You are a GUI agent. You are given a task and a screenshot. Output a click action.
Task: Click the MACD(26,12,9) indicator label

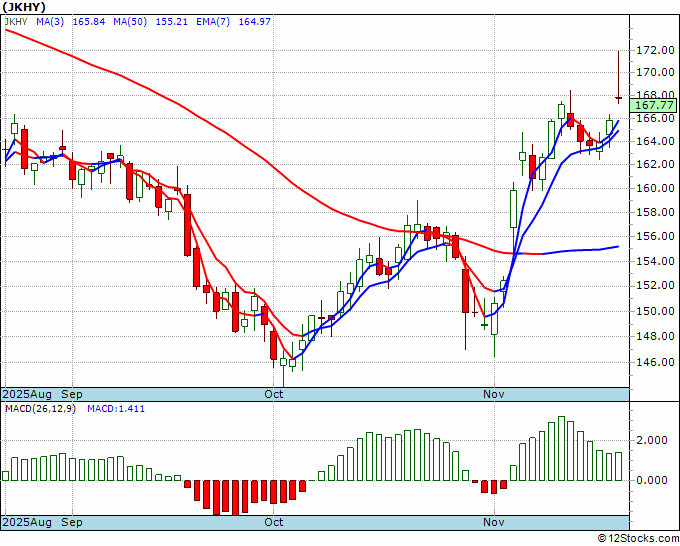[40, 409]
